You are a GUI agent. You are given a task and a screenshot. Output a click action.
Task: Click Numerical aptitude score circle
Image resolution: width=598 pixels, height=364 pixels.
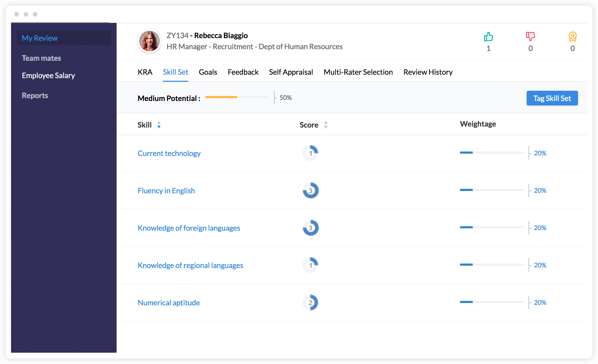click(310, 302)
